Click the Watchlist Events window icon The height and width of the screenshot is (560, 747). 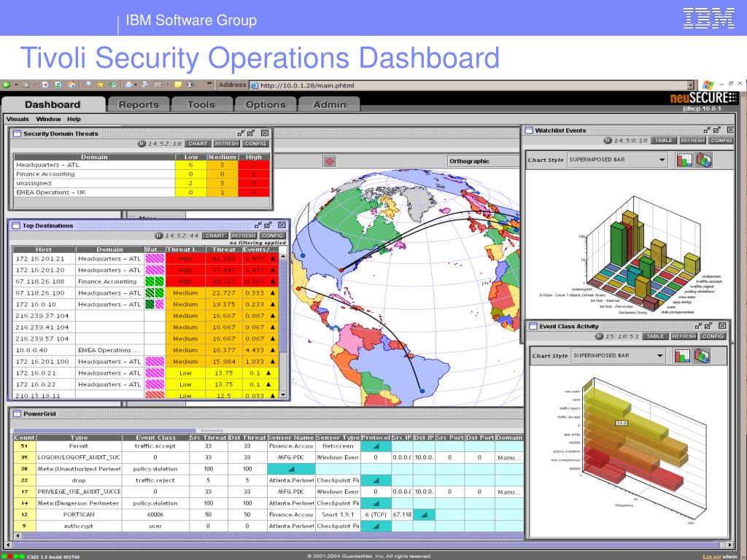coord(529,130)
